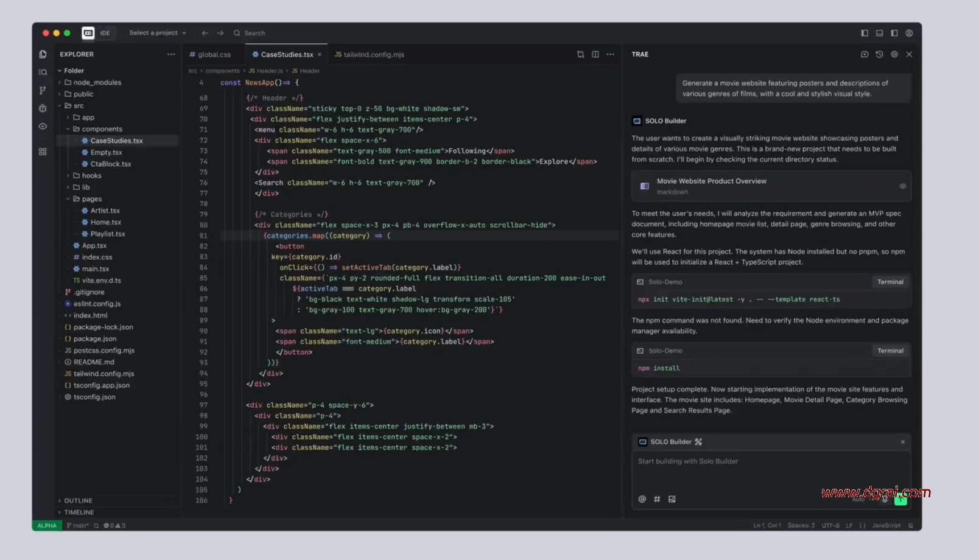Attach an image via chat input icon
The height and width of the screenshot is (560, 979).
(x=672, y=499)
